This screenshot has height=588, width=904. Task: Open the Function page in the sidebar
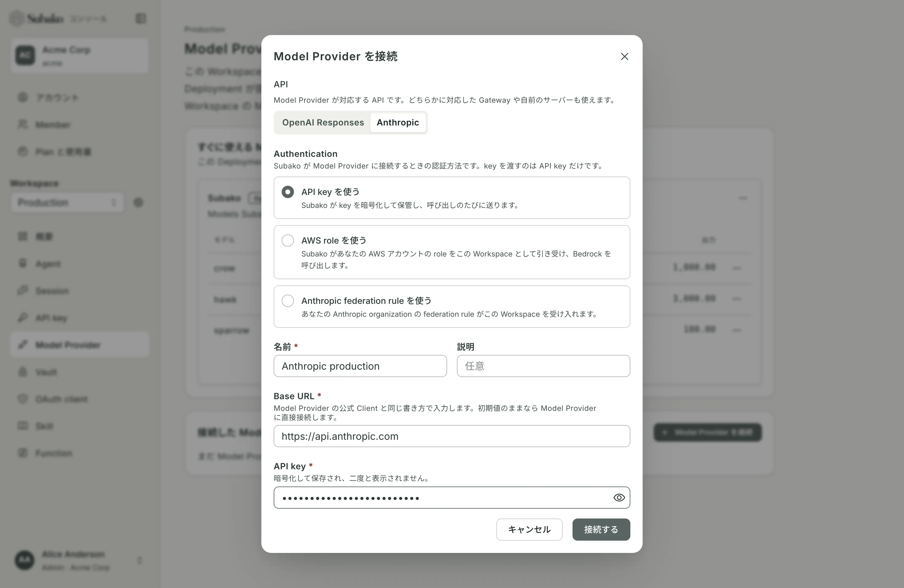(x=79, y=453)
